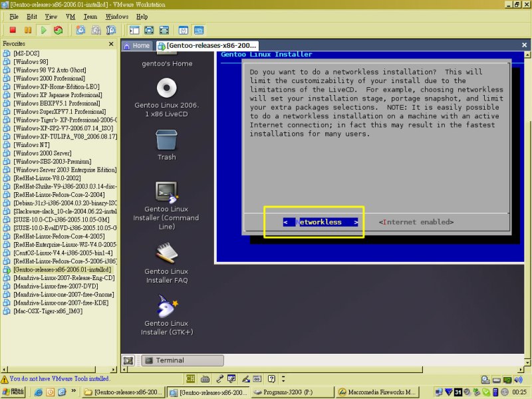
Task: Select the Gentoo-releases-x86-200... tab
Action: click(207, 45)
